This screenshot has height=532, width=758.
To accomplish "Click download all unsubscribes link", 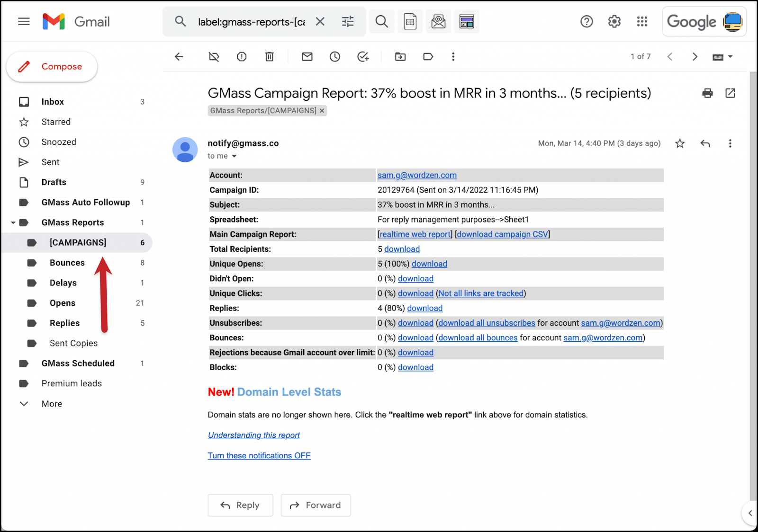I will pos(487,323).
